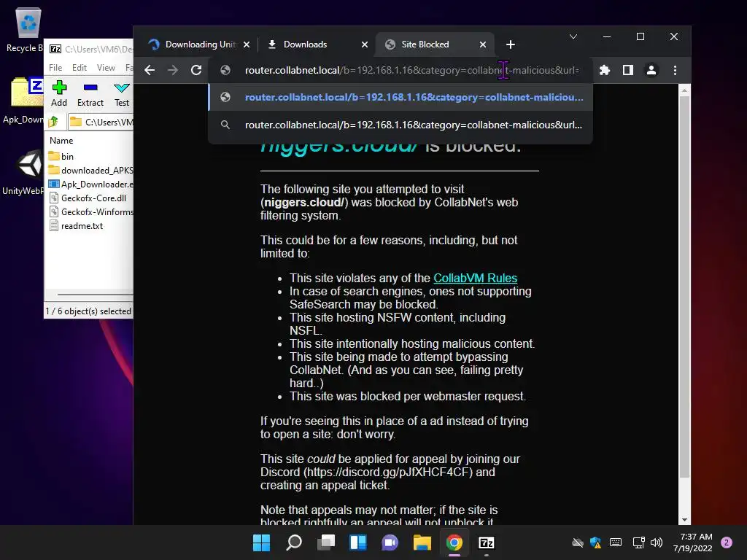Click the Windows Security tray icon
This screenshot has height=560, width=747.
pos(595,542)
